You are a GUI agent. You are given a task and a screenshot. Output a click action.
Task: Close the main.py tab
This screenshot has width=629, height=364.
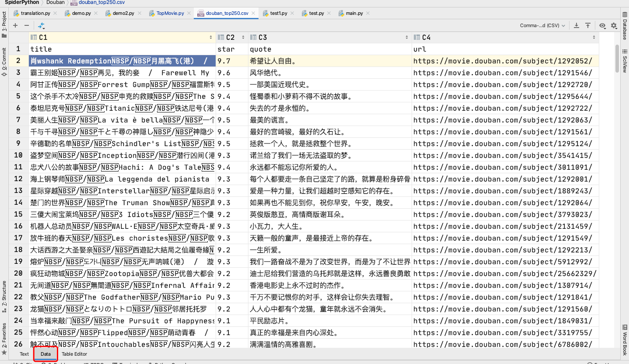point(367,14)
